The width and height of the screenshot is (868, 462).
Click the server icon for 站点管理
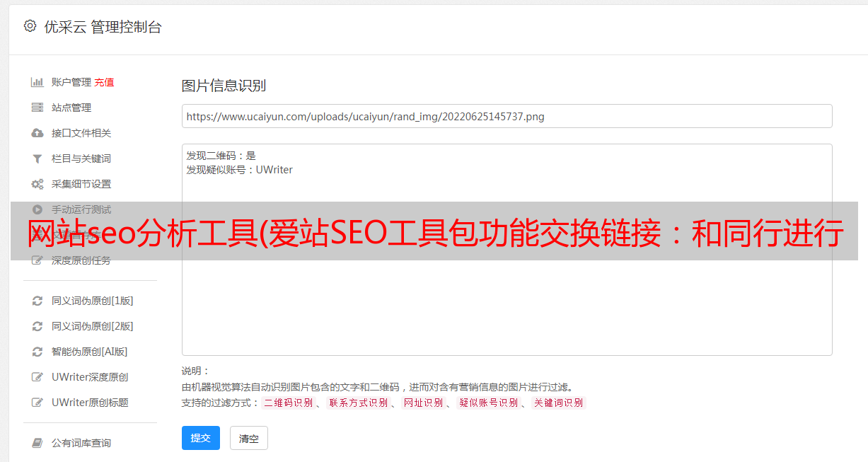37,108
